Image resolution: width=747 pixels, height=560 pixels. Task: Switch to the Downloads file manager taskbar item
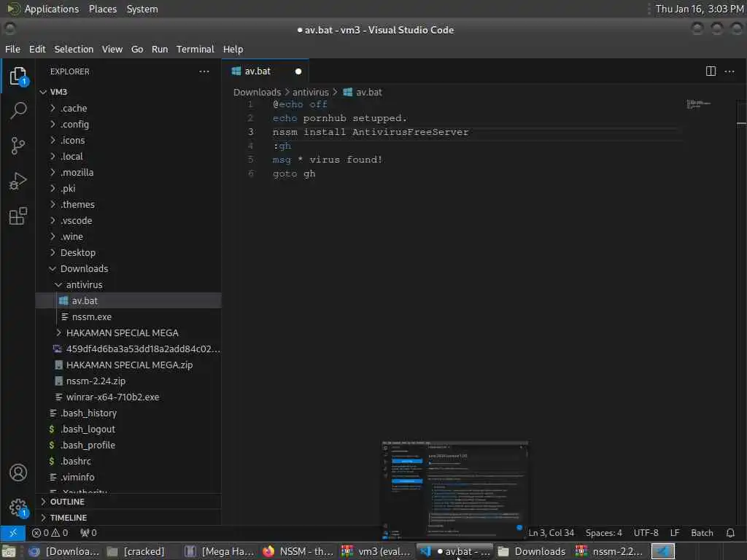[532, 551]
